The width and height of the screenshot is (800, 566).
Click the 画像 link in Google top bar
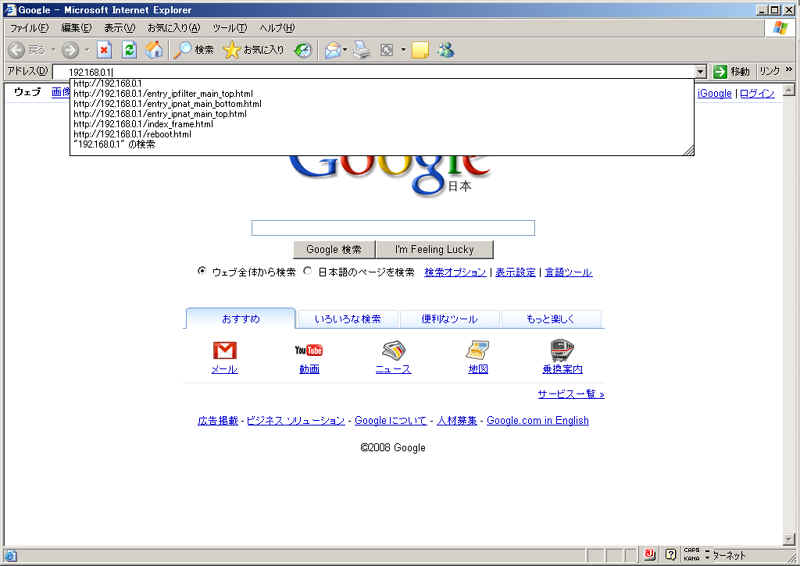(x=60, y=92)
